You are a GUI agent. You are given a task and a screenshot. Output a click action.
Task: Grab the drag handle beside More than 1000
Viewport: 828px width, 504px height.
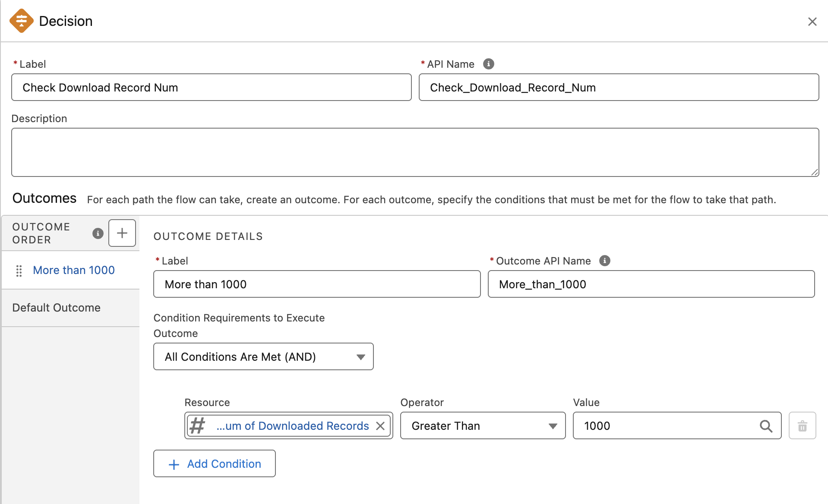tap(19, 271)
